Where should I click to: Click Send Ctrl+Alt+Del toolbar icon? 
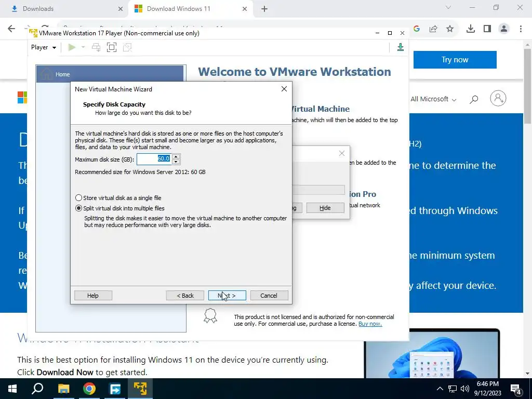tap(96, 47)
